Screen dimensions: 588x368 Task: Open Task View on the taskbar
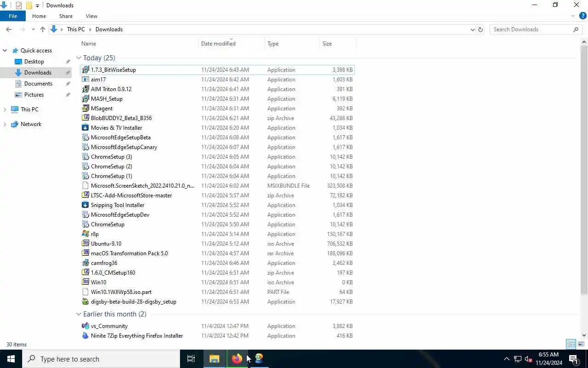[x=191, y=359]
